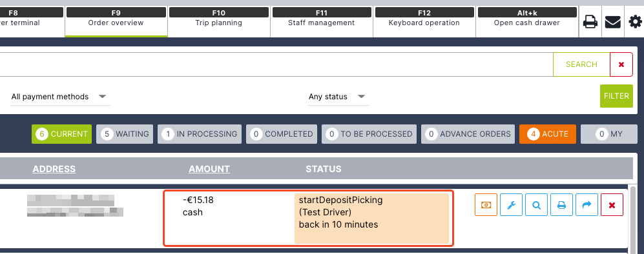Screen dimensions: 644x254
Task: Click the orange cash payment icon
Action: point(486,205)
